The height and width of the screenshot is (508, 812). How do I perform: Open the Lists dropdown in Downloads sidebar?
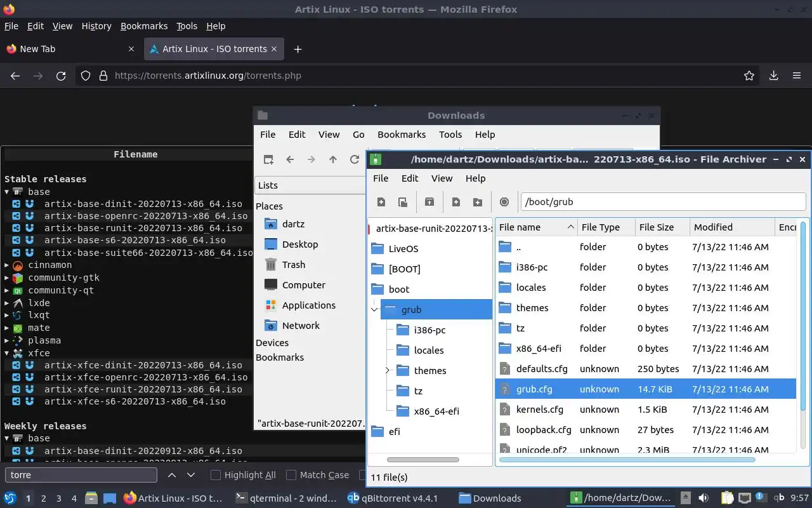(x=311, y=185)
